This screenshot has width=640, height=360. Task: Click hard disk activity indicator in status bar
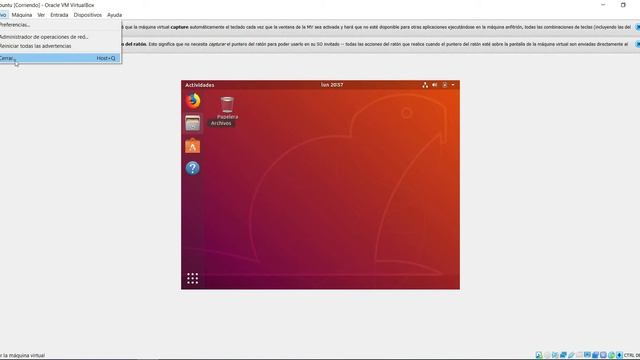(539, 355)
